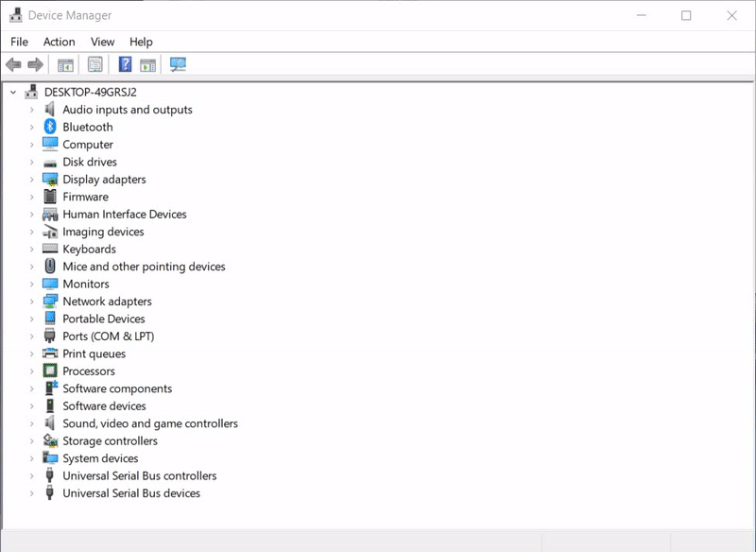Click the Universal Serial Bus controllers icon
The height and width of the screenshot is (552, 756).
[x=50, y=475]
